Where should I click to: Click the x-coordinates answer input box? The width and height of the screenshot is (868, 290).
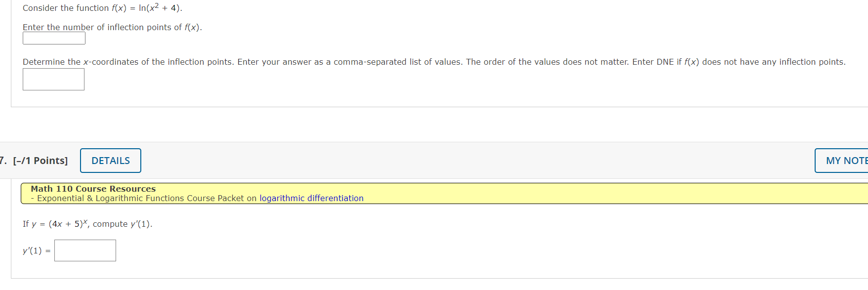53,79
